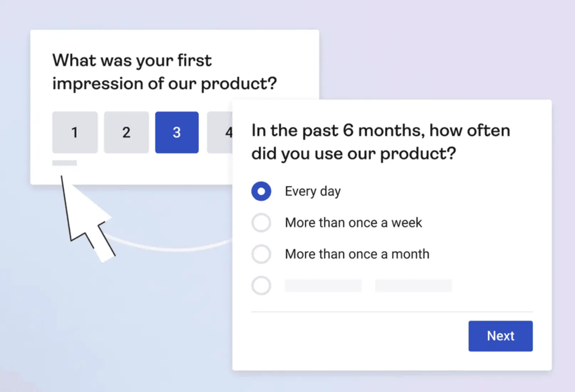Click the Next button
The width and height of the screenshot is (575, 392).
click(x=500, y=335)
